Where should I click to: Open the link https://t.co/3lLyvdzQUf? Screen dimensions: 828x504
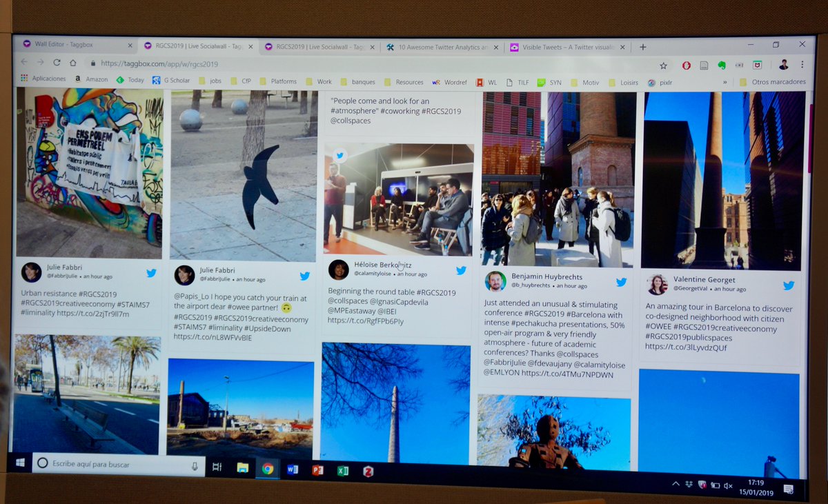(687, 348)
